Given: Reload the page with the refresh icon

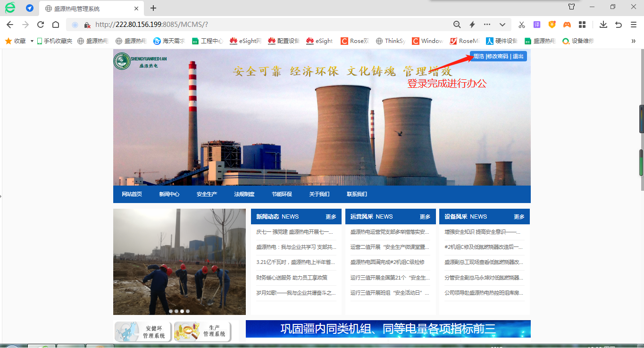Looking at the screenshot, I should point(41,25).
